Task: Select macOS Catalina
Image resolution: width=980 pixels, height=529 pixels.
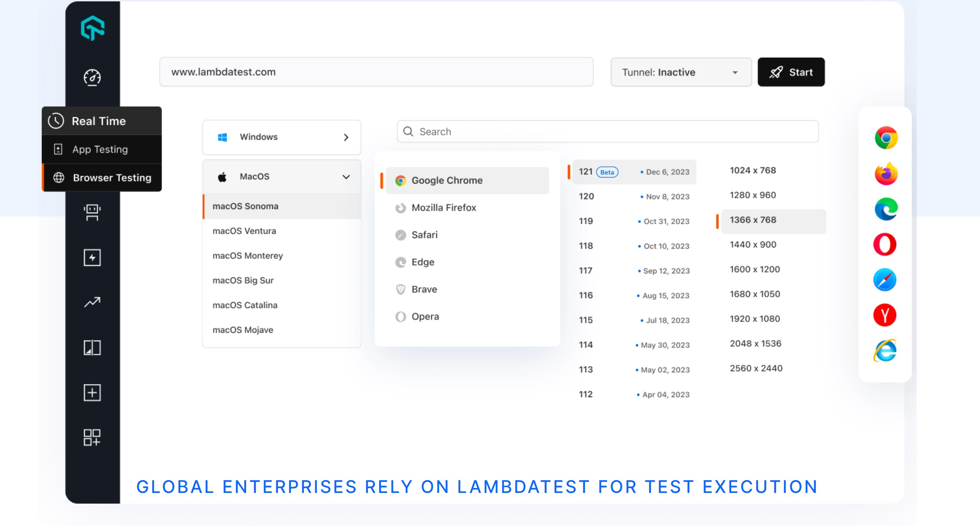Action: point(282,305)
